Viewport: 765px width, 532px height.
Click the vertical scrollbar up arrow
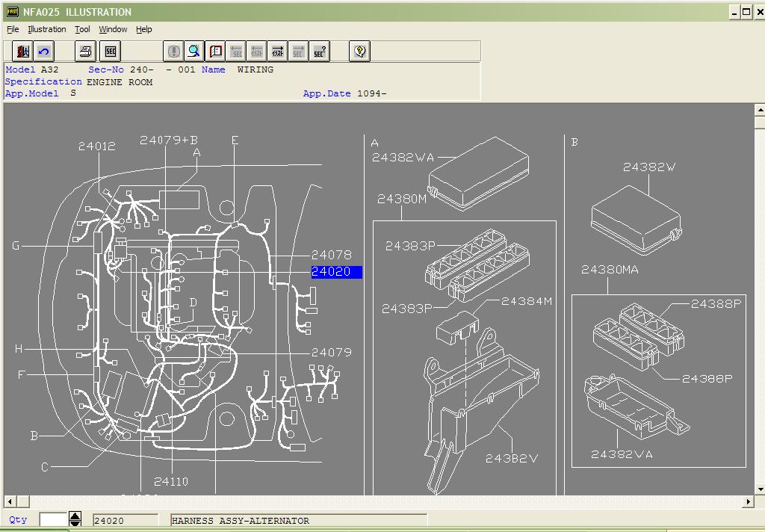pos(760,110)
